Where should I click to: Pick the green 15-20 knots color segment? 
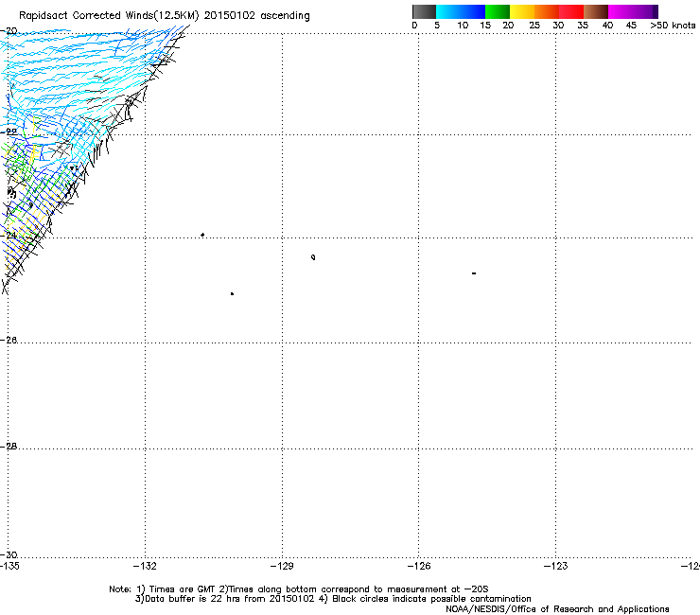[498, 11]
